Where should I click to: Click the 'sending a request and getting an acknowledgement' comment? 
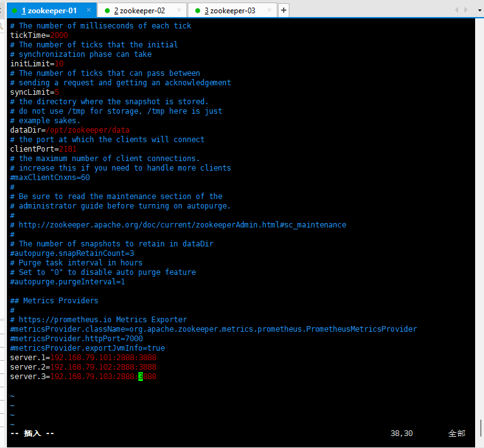(121, 82)
